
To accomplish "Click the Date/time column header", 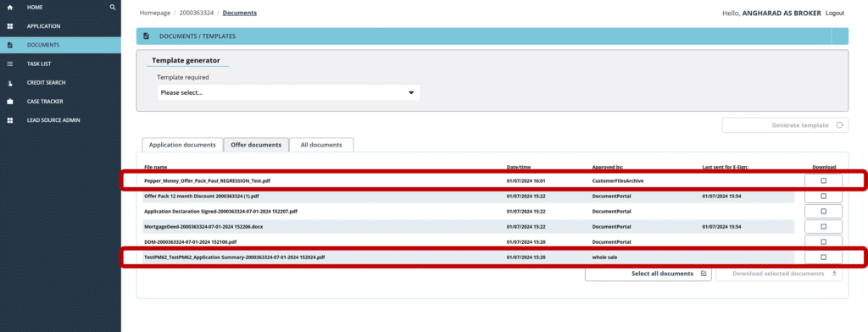I will (519, 167).
